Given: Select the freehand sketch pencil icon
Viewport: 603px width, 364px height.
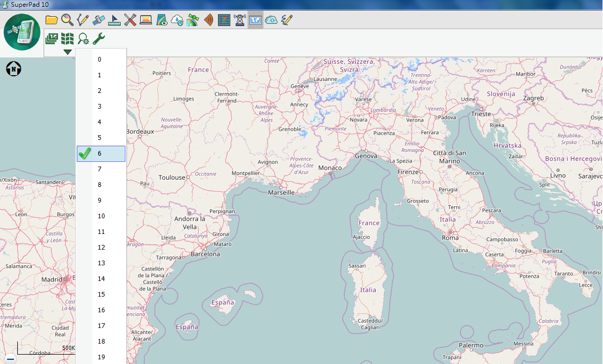Looking at the screenshot, I should [x=287, y=20].
